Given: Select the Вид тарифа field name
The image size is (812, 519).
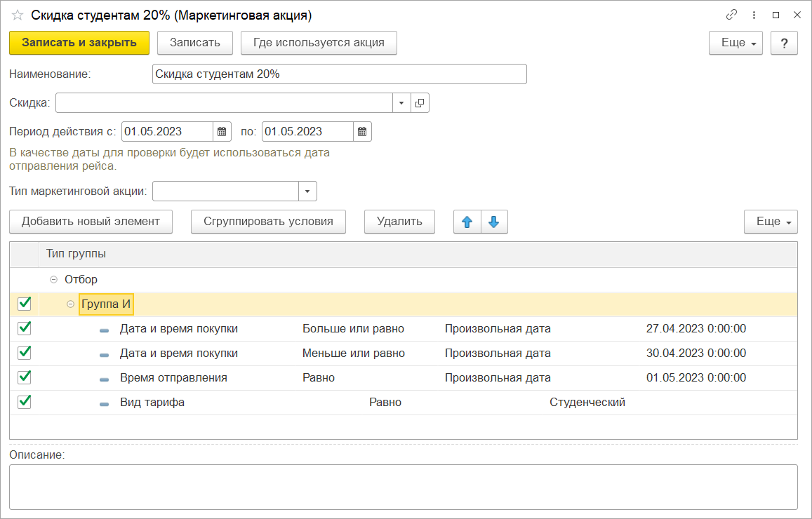Looking at the screenshot, I should click(x=152, y=403).
